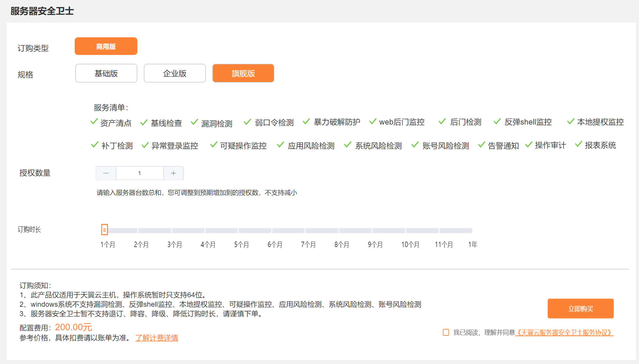Viewport: 639px width, 364px height.
Task: Choose the 基础版 specification
Action: tap(106, 73)
